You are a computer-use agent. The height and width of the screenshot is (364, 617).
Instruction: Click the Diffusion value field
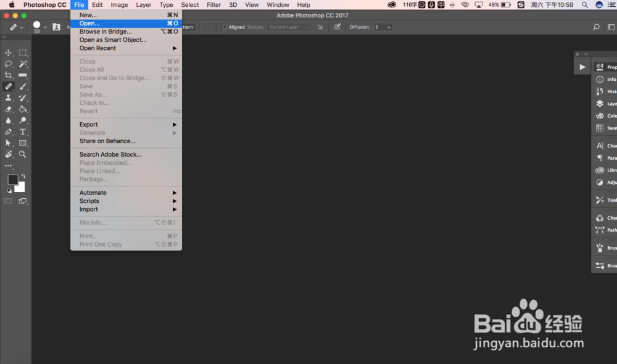pos(379,27)
